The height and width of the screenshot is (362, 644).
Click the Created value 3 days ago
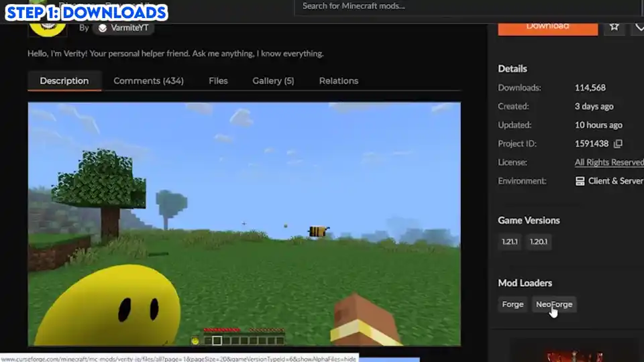pyautogui.click(x=594, y=107)
